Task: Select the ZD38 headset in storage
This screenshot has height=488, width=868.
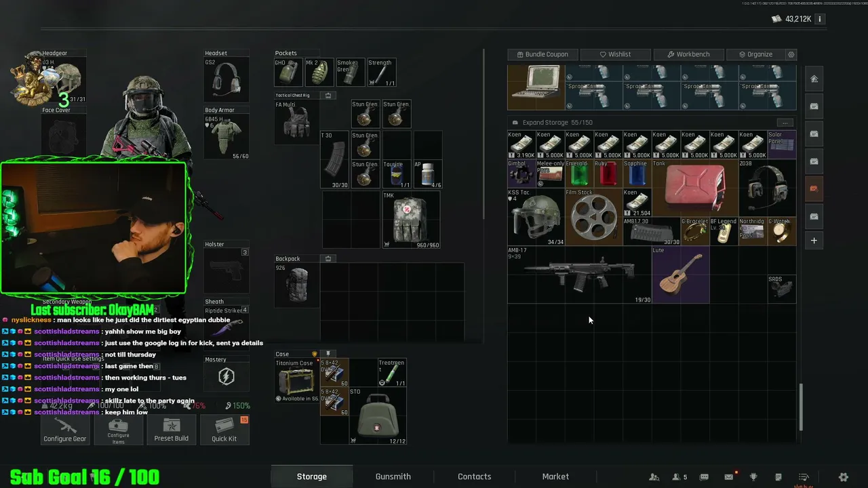Action: [x=767, y=188]
